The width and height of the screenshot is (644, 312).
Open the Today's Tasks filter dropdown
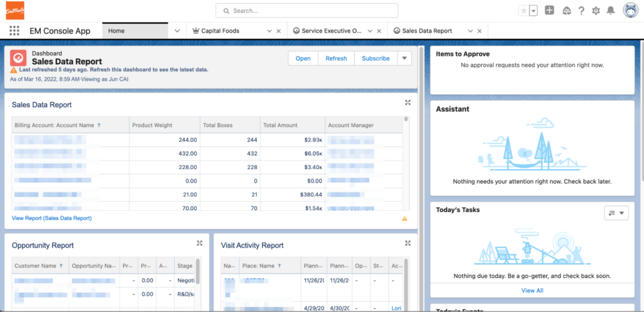coord(616,213)
